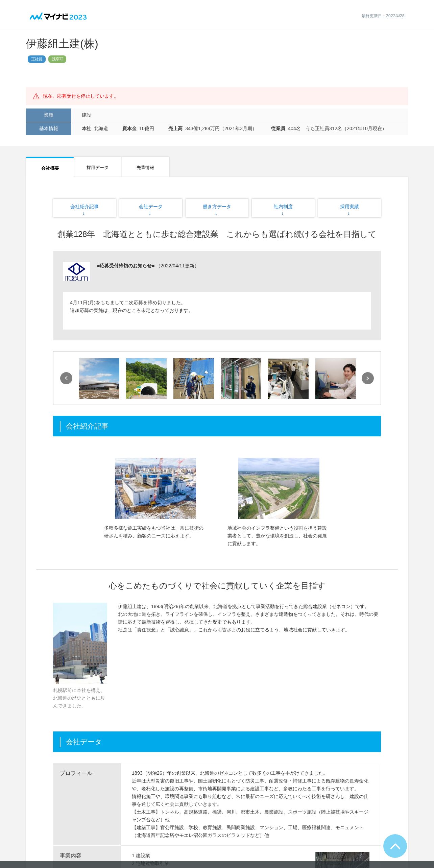Click the 最終更新日：2022/4/28 text
The image size is (434, 868).
[x=383, y=16]
